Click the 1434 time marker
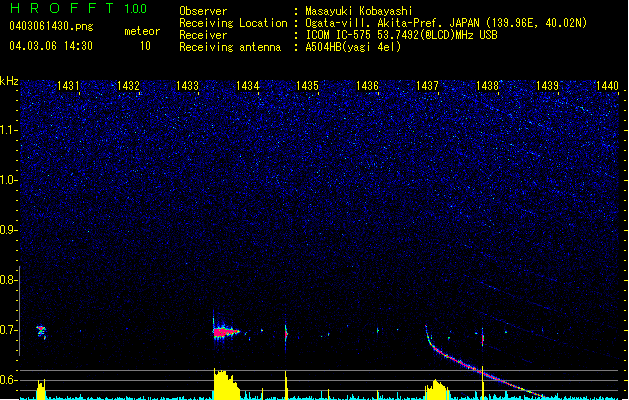The height and width of the screenshot is (400, 629). coord(248,86)
